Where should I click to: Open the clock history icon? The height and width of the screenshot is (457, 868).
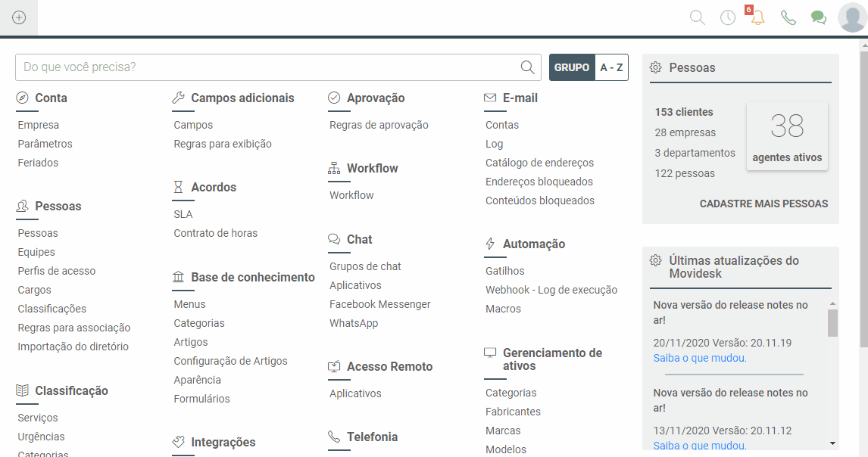click(727, 17)
